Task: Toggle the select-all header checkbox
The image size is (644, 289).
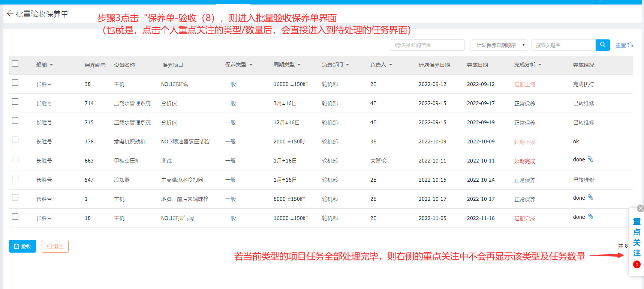Action: (x=15, y=64)
